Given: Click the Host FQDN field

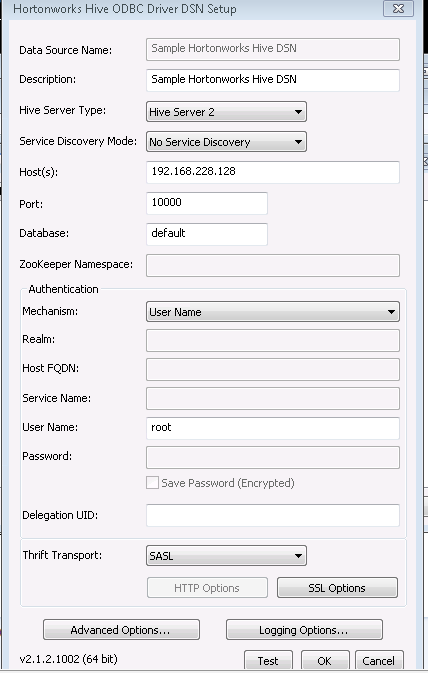Looking at the screenshot, I should pyautogui.click(x=273, y=369).
